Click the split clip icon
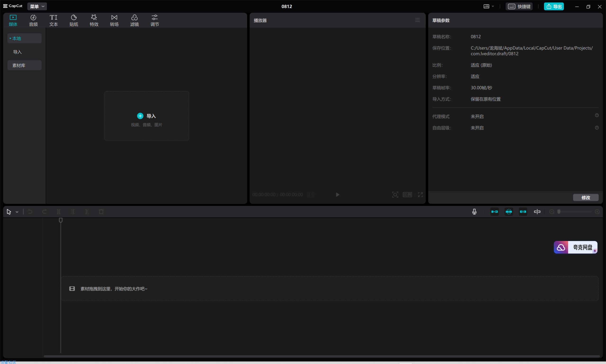Viewport: 606px width, 364px height. [x=58, y=211]
